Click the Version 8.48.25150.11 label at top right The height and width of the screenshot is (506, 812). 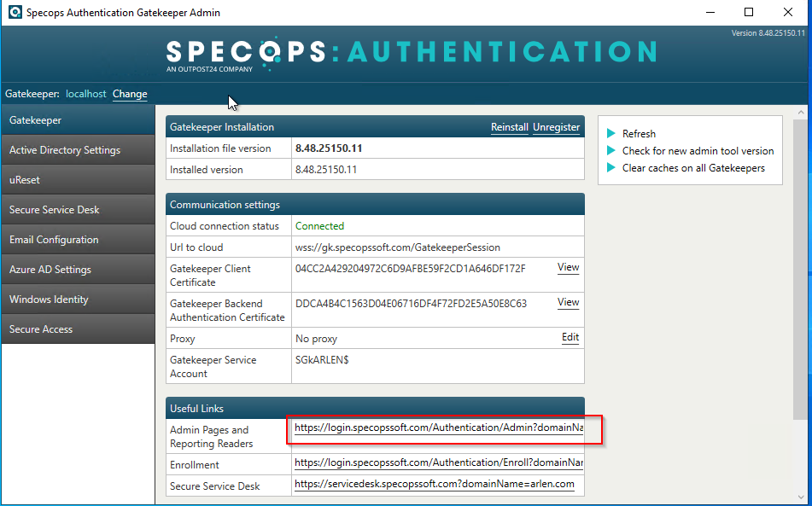point(768,33)
